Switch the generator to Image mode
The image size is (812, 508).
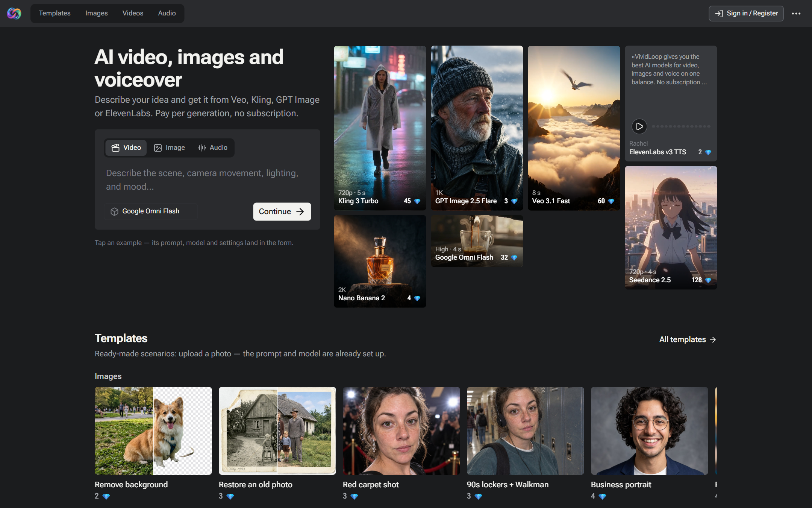[x=170, y=148]
